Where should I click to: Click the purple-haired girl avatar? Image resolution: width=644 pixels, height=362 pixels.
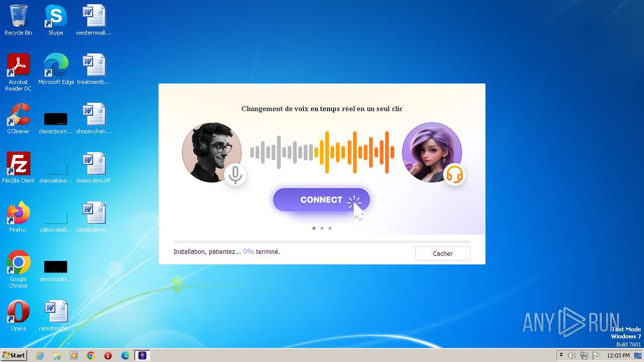432,152
